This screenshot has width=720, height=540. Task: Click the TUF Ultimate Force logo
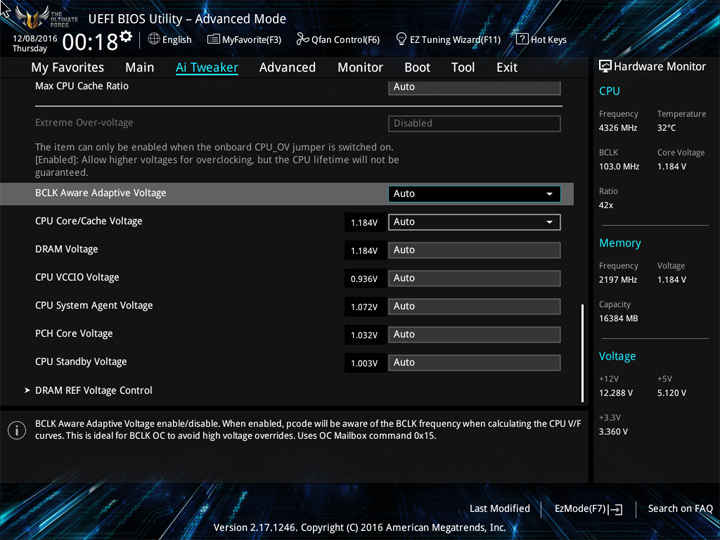45,17
